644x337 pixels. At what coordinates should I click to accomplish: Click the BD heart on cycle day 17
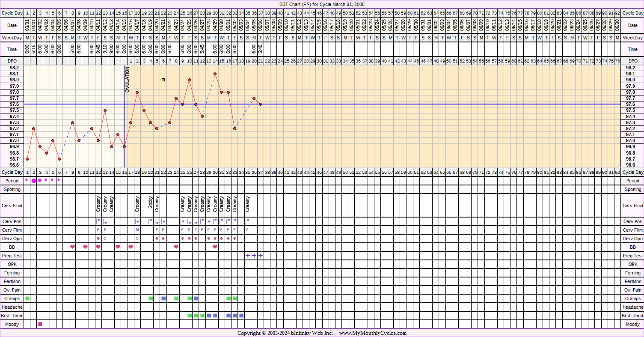131,247
